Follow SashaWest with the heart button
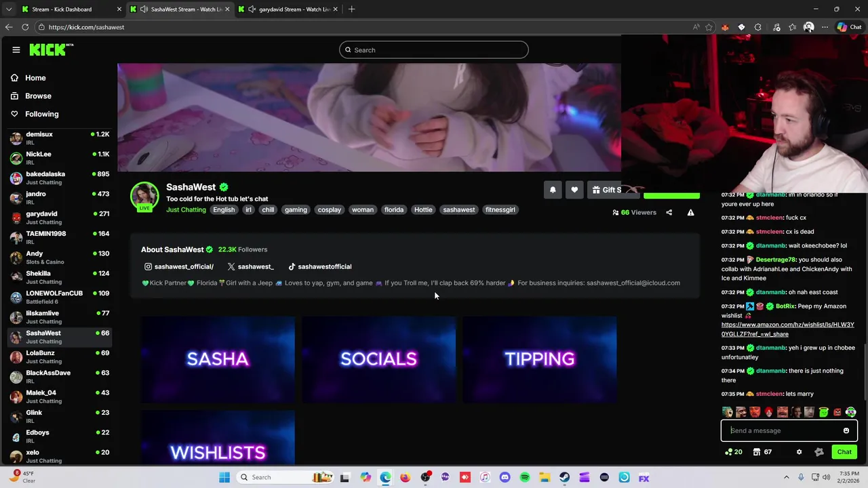 click(574, 190)
